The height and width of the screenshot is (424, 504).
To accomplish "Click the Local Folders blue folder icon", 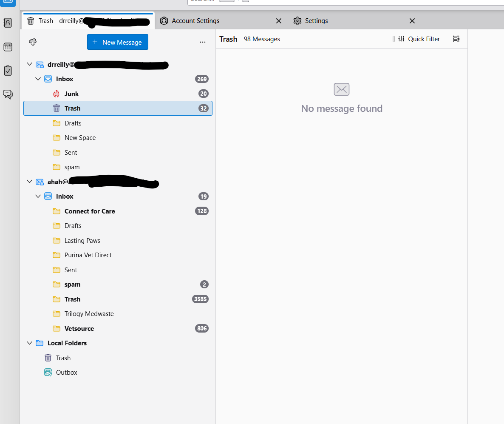I will pyautogui.click(x=40, y=343).
